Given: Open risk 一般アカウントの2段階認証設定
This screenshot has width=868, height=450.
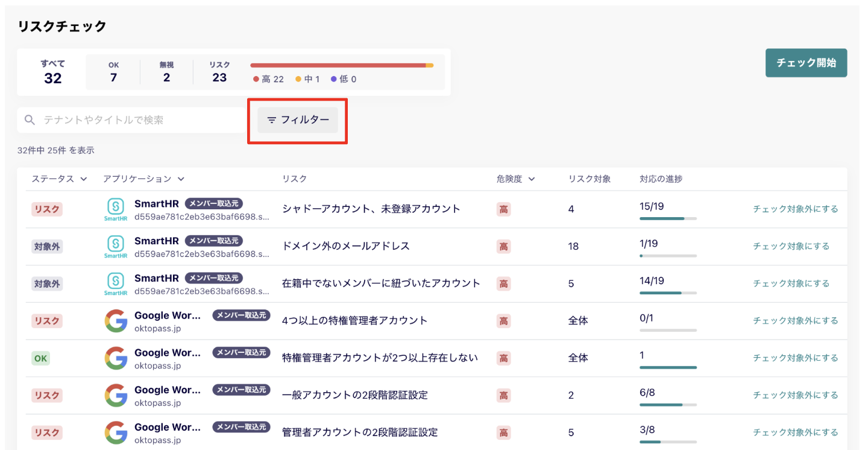Looking at the screenshot, I should 355,396.
